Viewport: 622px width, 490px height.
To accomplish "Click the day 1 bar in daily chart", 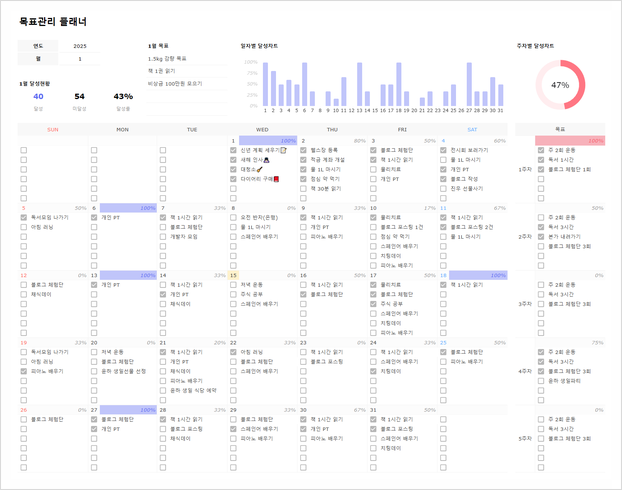I will pos(265,84).
